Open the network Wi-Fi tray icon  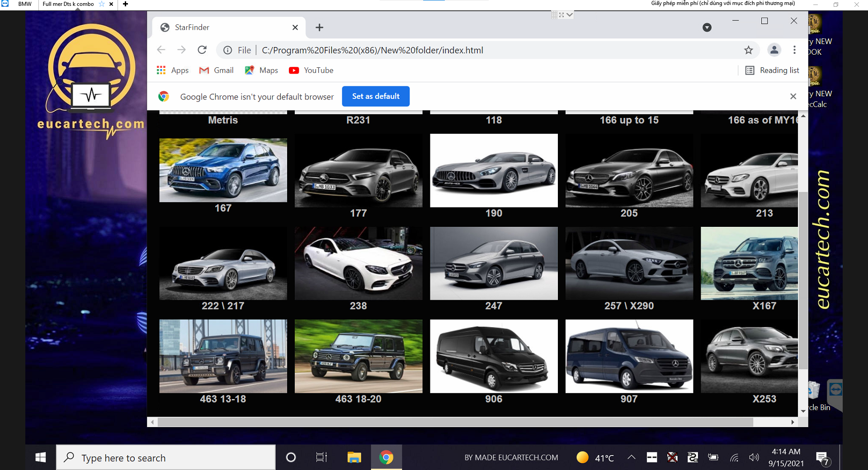coord(734,458)
